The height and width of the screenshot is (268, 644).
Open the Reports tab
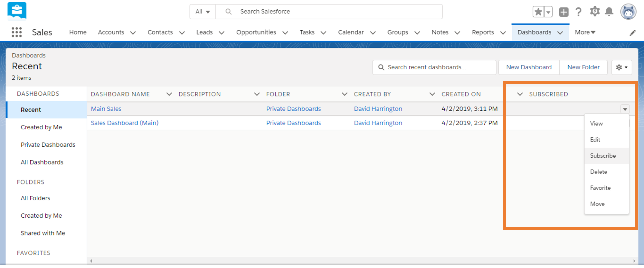(483, 32)
